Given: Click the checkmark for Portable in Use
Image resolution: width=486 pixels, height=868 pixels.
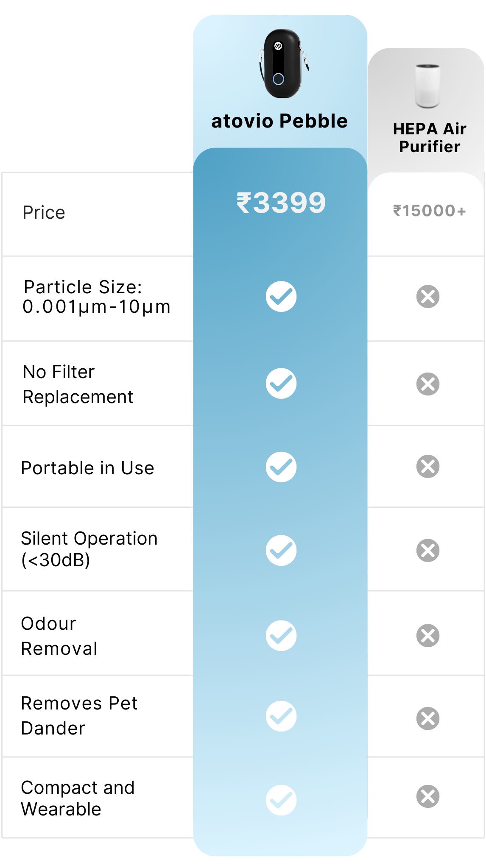Looking at the screenshot, I should [281, 467].
